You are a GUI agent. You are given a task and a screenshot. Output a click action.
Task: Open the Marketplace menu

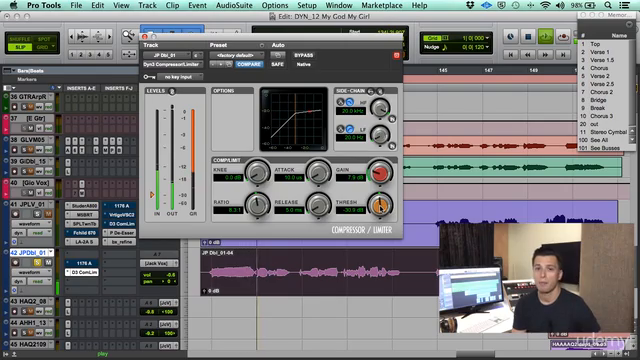click(382, 5)
